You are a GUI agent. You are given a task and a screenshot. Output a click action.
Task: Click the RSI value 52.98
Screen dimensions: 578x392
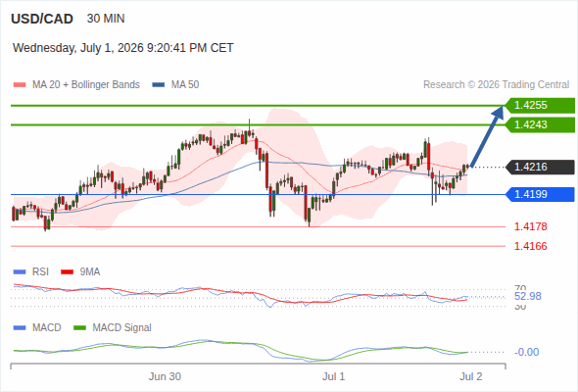[x=528, y=297]
